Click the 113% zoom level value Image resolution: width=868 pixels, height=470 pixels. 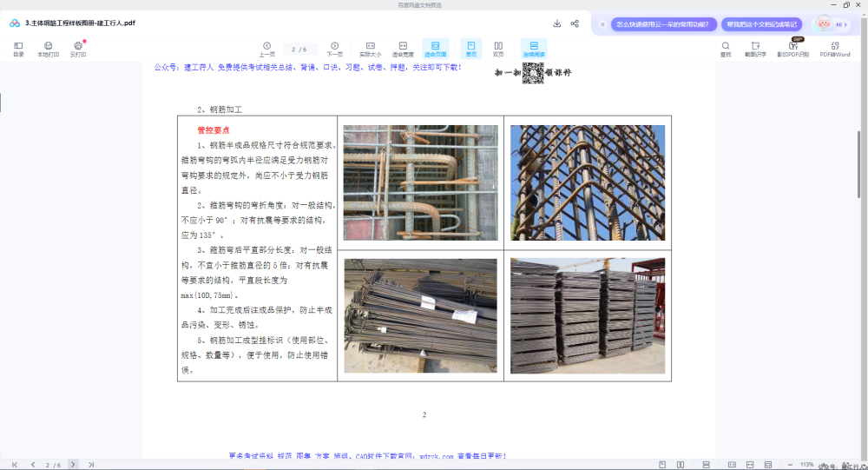coord(806,465)
